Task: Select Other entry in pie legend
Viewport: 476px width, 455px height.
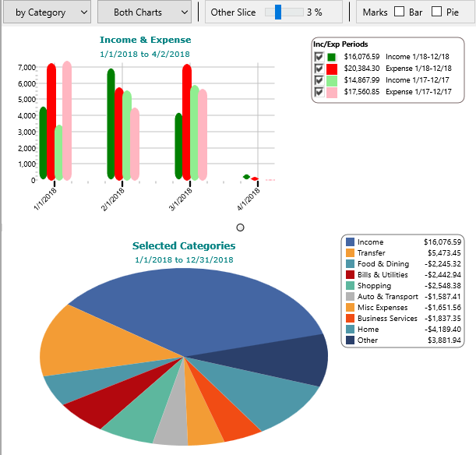Action: pyautogui.click(x=403, y=340)
